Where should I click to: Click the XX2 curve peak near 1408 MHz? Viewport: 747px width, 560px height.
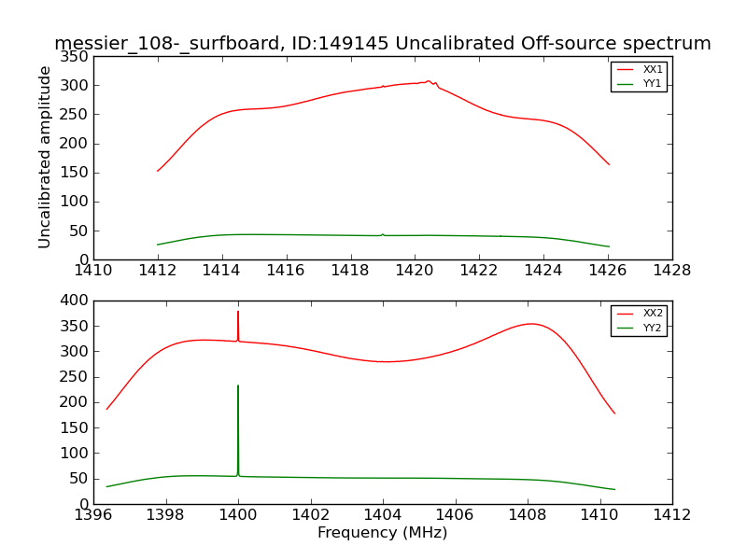pos(530,324)
